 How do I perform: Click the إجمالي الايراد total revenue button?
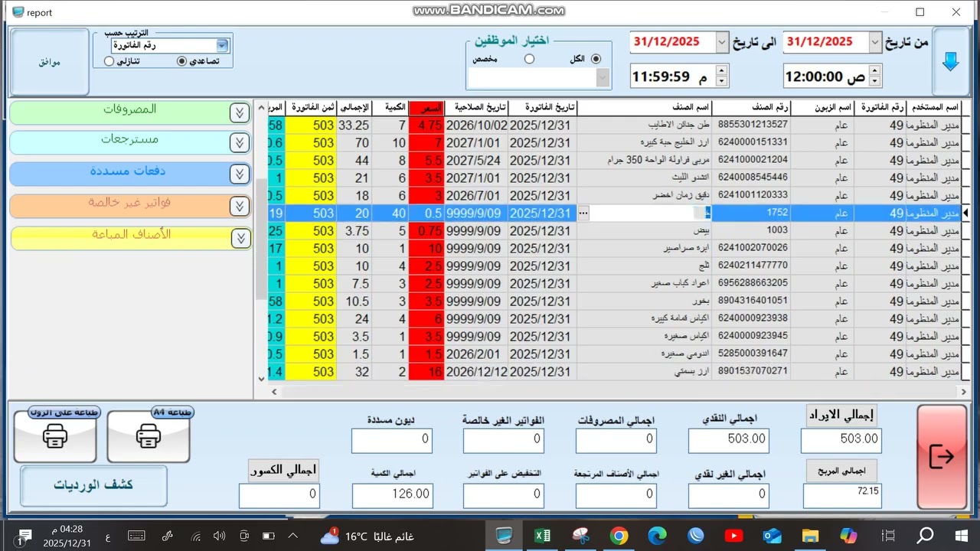(x=841, y=416)
